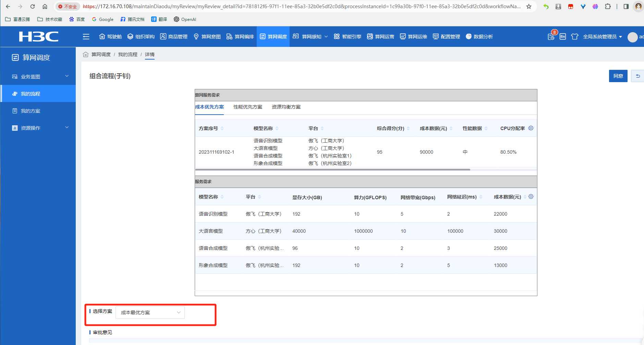
Task: Switch to 成本优先方案 tab
Action: pos(209,107)
